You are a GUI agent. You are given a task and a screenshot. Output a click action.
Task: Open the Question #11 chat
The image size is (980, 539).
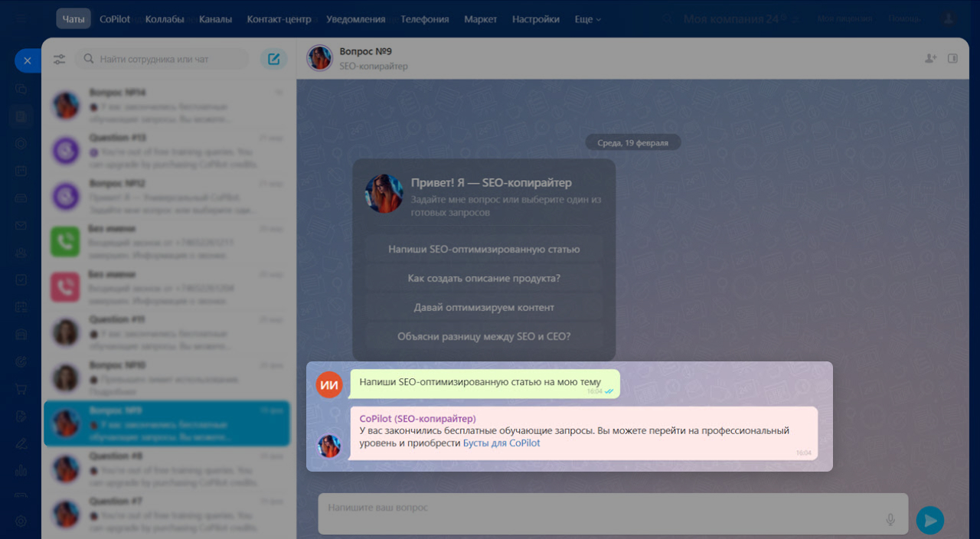click(167, 332)
